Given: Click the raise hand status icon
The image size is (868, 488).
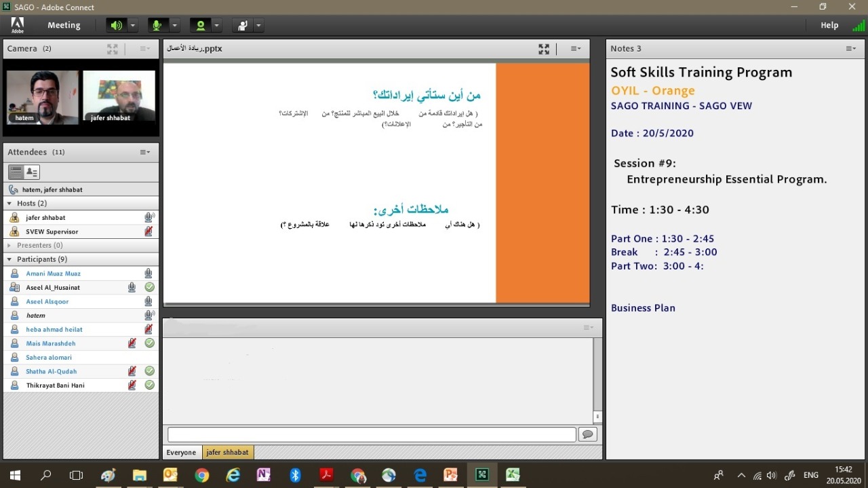Looking at the screenshot, I should (241, 26).
